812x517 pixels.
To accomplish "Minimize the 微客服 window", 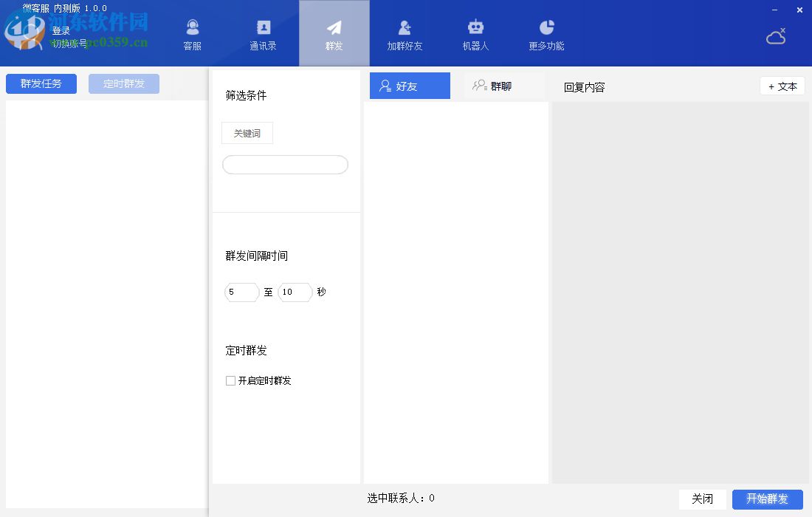I will (x=774, y=10).
